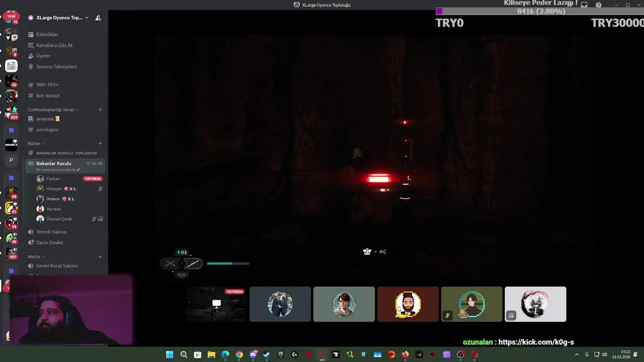Select the white-haired anime avatar participant tile
Screen dimensions: 644x362
[535, 304]
